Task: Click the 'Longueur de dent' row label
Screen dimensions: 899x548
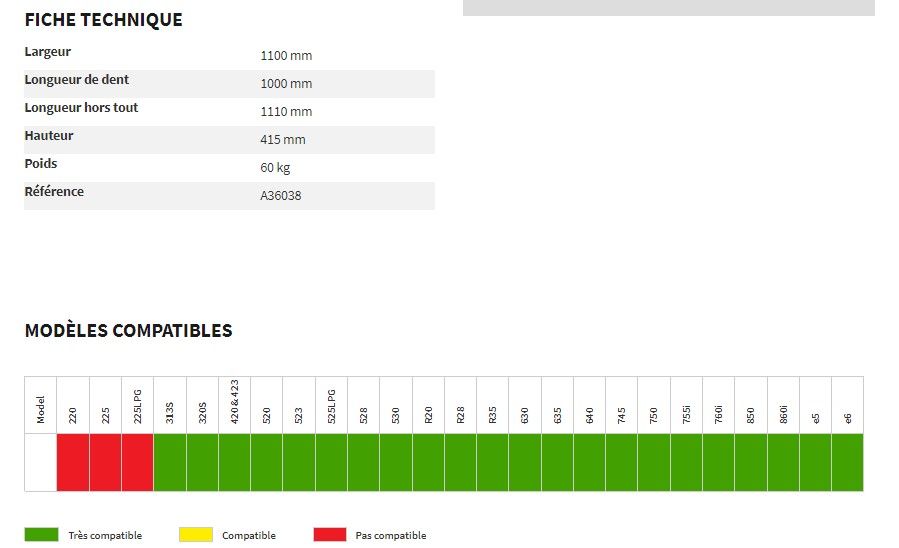Action: 77,80
